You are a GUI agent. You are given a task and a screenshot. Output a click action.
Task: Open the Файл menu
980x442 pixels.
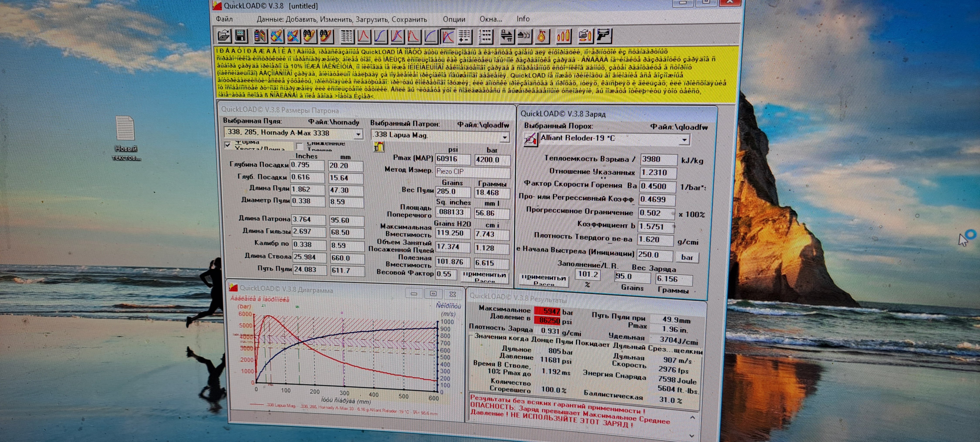224,19
